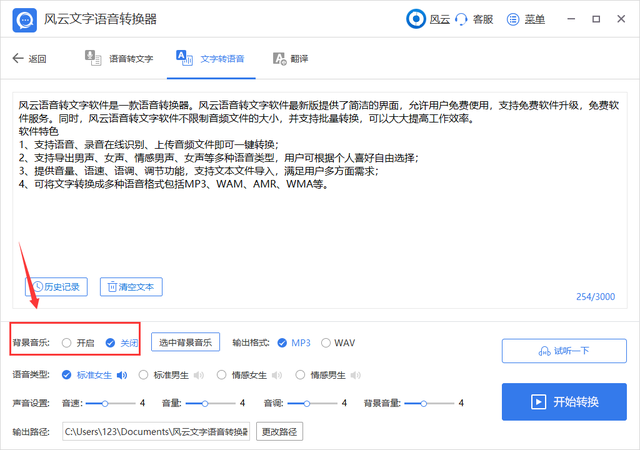Click the output path field
This screenshot has width=640, height=450.
(156, 432)
